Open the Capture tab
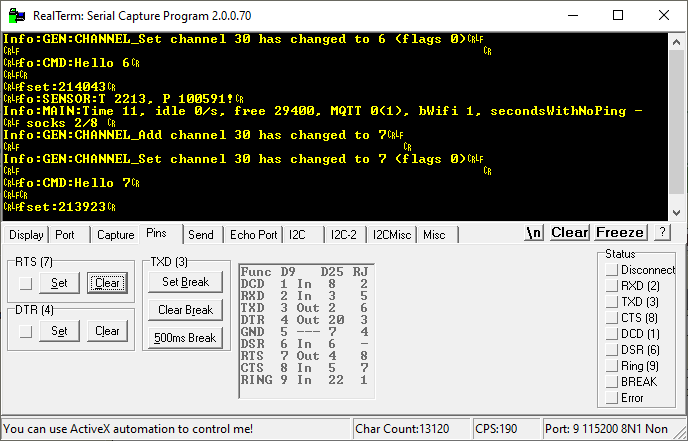Viewport: 688px width, 441px height. (x=115, y=235)
